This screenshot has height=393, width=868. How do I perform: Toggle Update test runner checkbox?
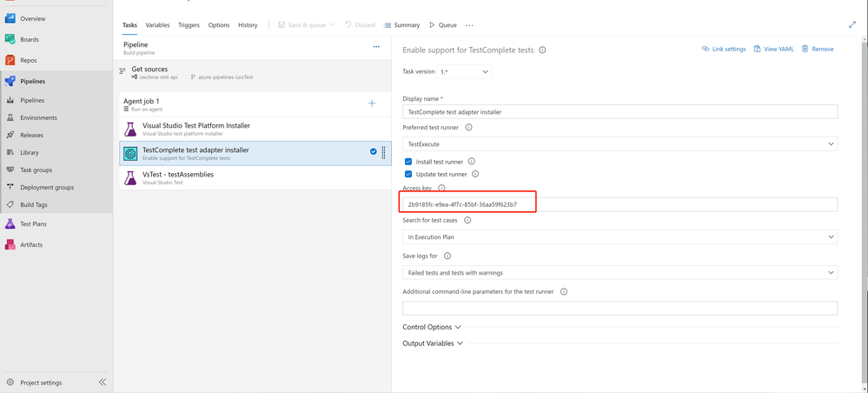(x=408, y=174)
